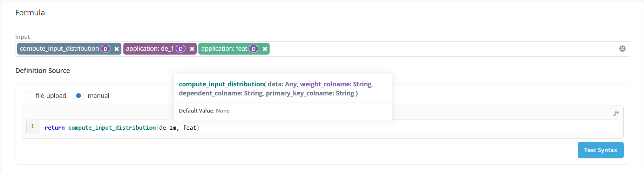Screen dimensions: 644x172
Task: Click D badge on application: de_1 tag
Action: [181, 49]
